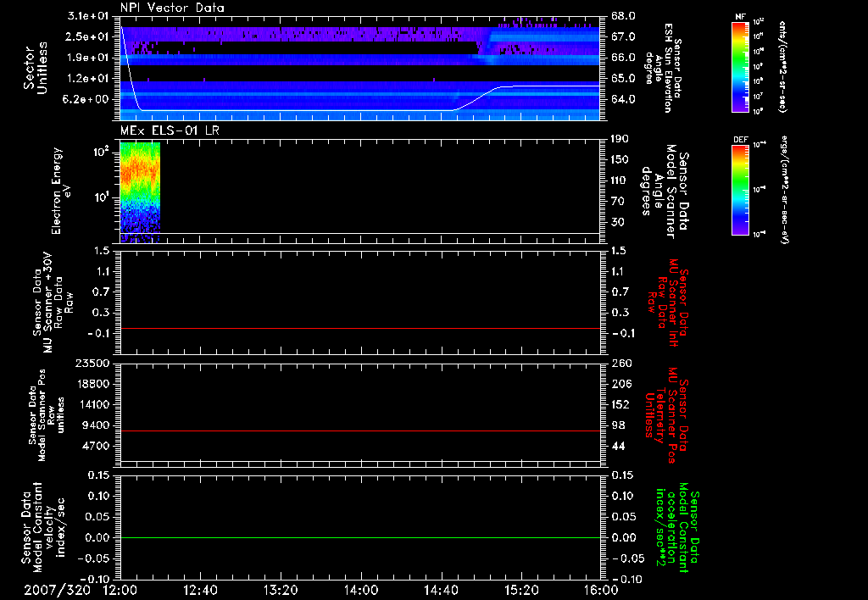The image size is (868, 600).
Task: Click the 12:40 time axis label
Action: tap(200, 590)
